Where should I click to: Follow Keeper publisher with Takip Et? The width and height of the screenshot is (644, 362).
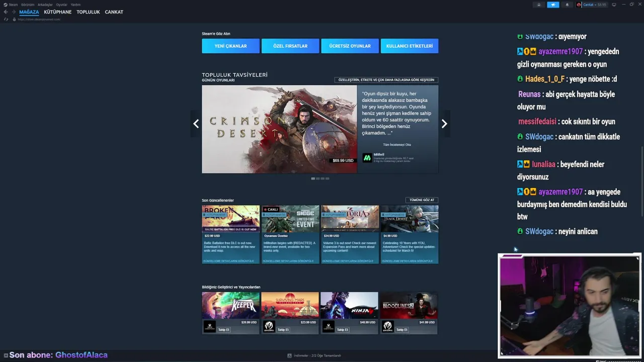point(224,330)
